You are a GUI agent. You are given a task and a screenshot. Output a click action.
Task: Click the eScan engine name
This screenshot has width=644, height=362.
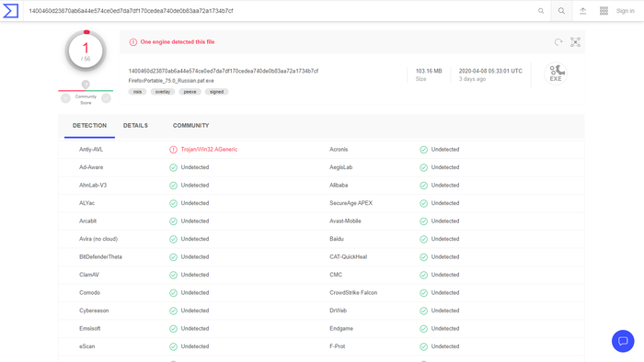pos(87,346)
